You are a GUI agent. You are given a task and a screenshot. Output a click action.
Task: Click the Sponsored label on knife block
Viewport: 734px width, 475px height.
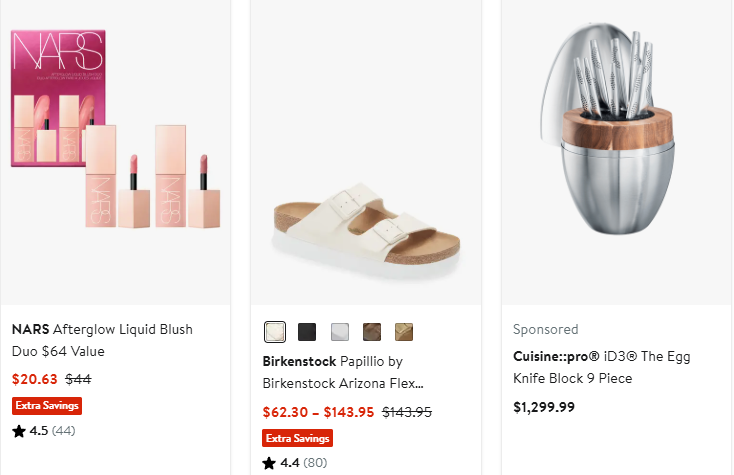(x=546, y=329)
